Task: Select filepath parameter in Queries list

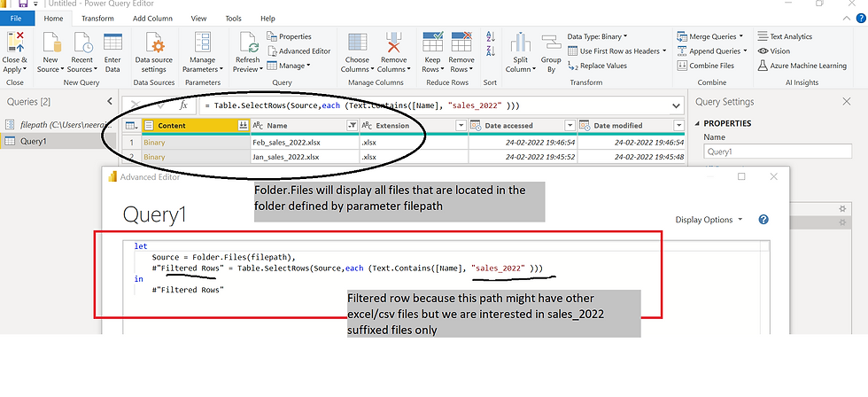Action: (x=58, y=124)
